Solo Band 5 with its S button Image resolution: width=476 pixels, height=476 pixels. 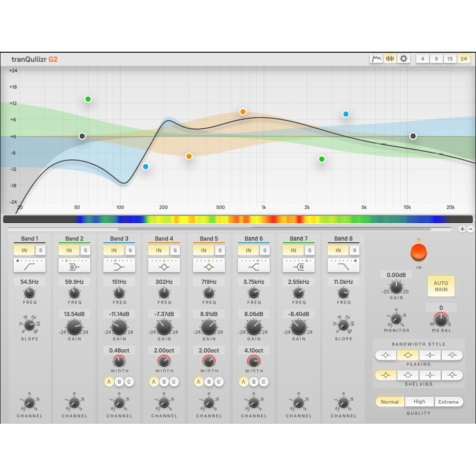click(x=221, y=250)
